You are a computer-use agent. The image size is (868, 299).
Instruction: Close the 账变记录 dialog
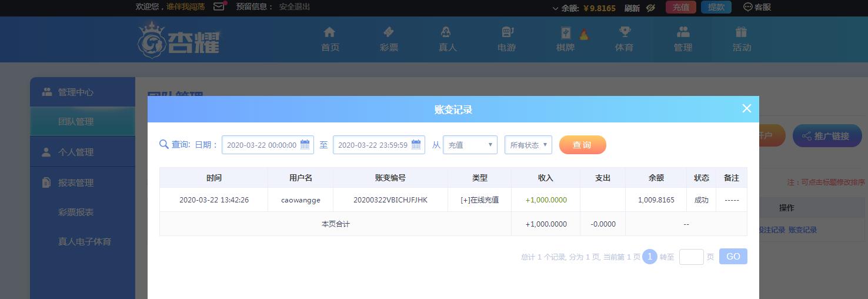point(746,108)
